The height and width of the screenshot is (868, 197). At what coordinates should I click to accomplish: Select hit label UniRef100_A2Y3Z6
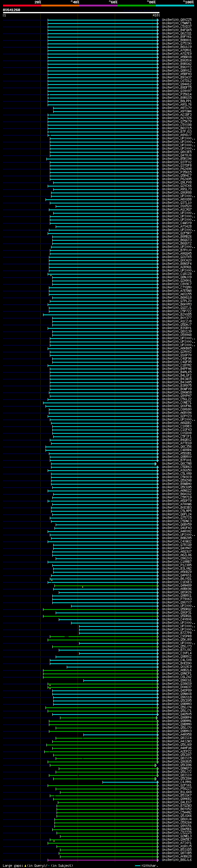coord(176,118)
